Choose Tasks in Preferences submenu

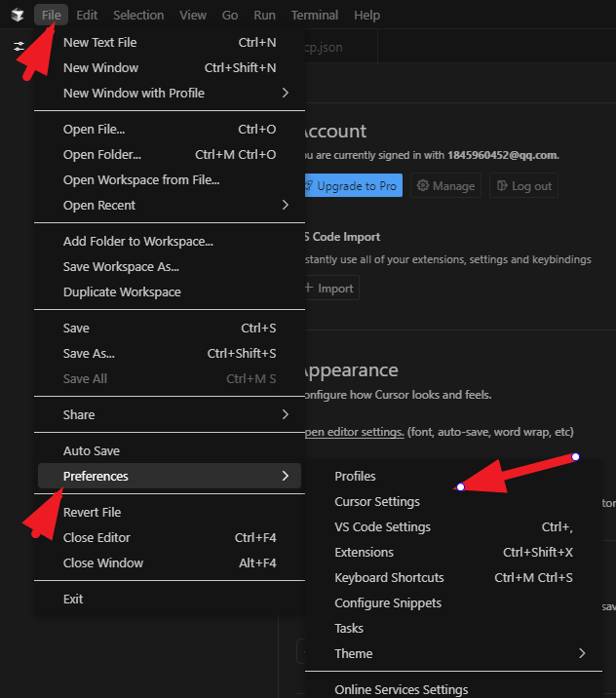pyautogui.click(x=453, y=629)
